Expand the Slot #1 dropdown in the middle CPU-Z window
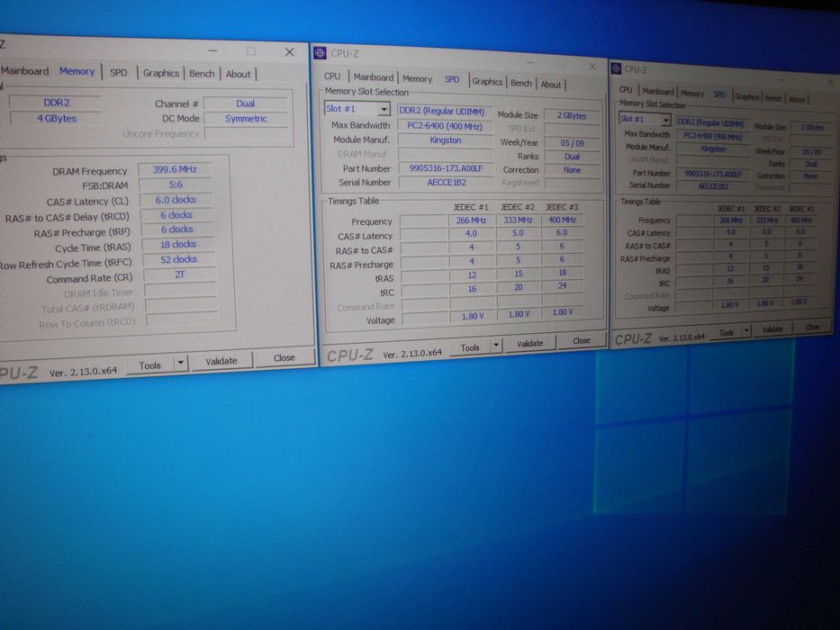 click(x=384, y=109)
